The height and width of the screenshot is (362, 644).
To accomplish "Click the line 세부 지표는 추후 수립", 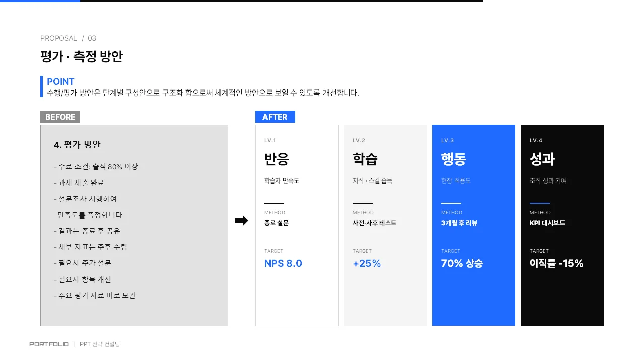I will [x=91, y=247].
